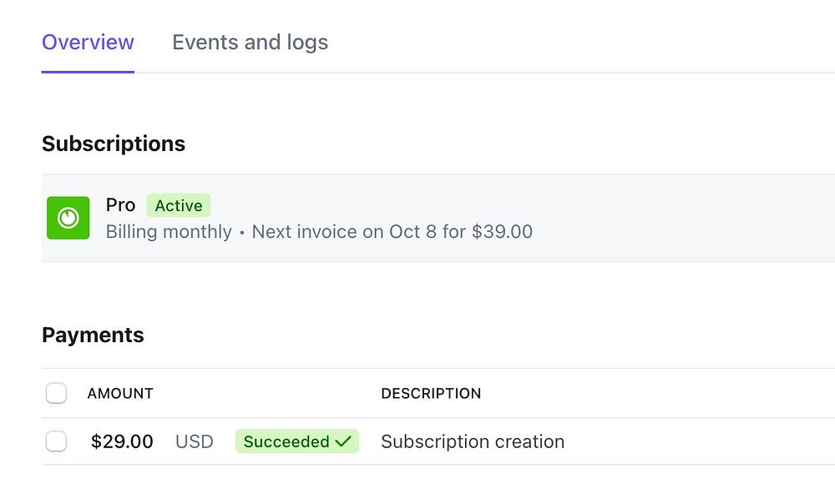Image resolution: width=835 pixels, height=504 pixels.
Task: Switch to the Overview tab
Action: pyautogui.click(x=88, y=43)
